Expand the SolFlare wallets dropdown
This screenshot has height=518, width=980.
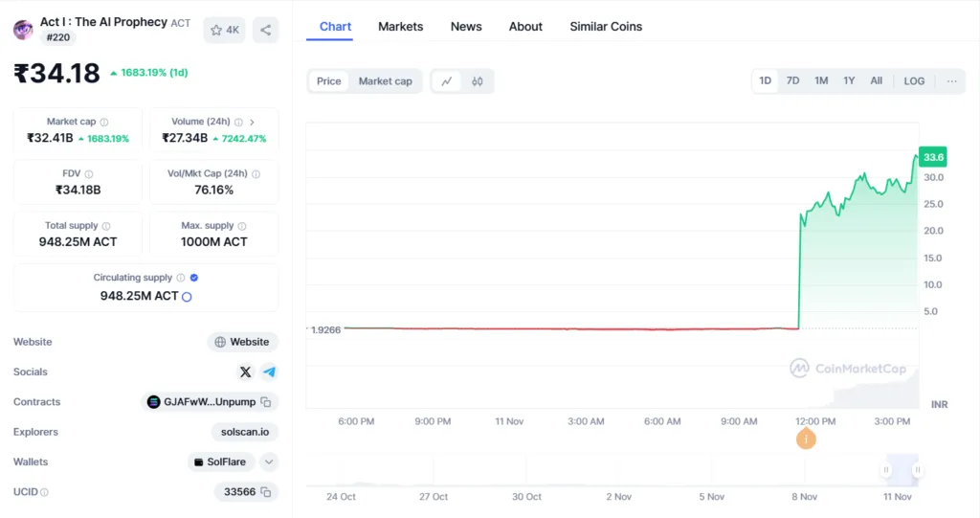pyautogui.click(x=269, y=462)
